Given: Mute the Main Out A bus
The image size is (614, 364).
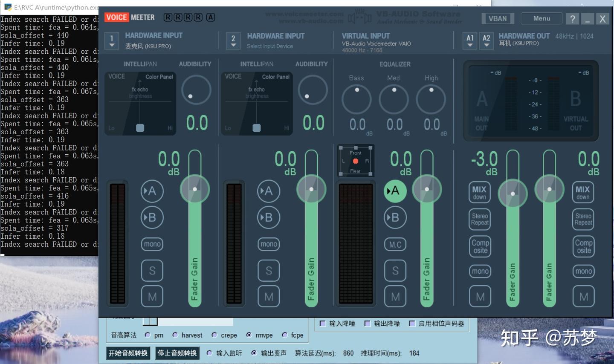Looking at the screenshot, I should 480,297.
